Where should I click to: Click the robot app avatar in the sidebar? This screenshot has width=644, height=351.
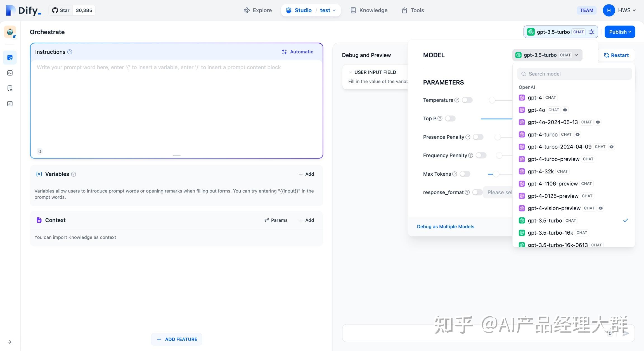pyautogui.click(x=10, y=32)
